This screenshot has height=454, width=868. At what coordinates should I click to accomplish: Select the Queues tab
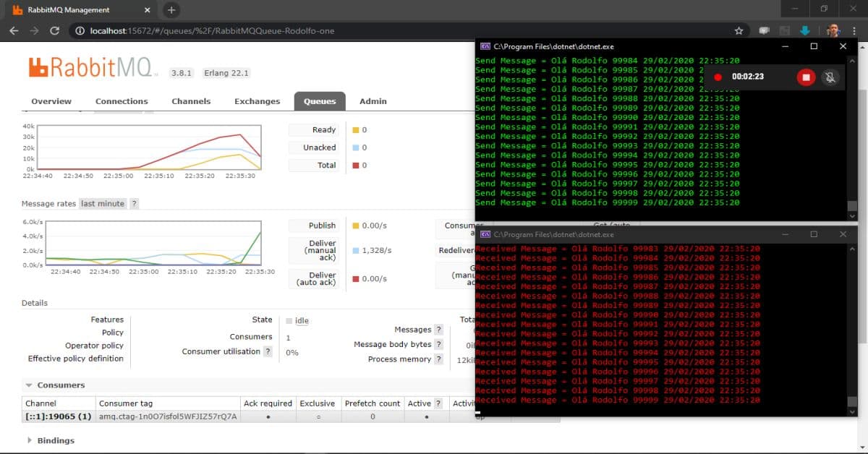[x=320, y=101]
